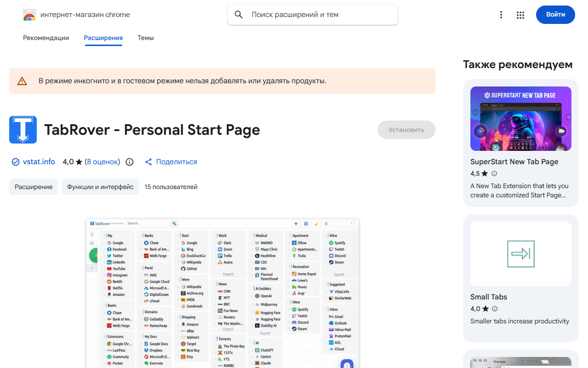Click the Smaller tabs increase productivity description

(x=520, y=321)
